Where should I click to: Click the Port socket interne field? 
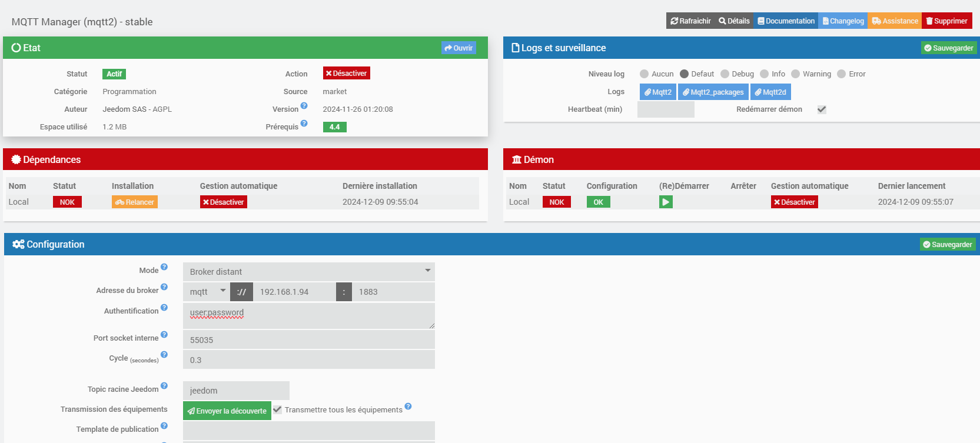tap(309, 340)
